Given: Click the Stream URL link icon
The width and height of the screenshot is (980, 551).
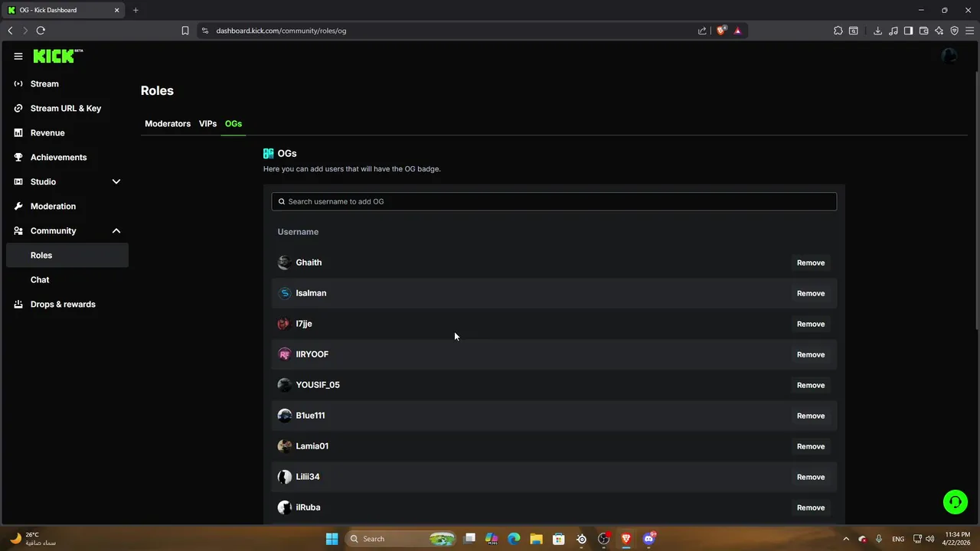Looking at the screenshot, I should [x=18, y=108].
